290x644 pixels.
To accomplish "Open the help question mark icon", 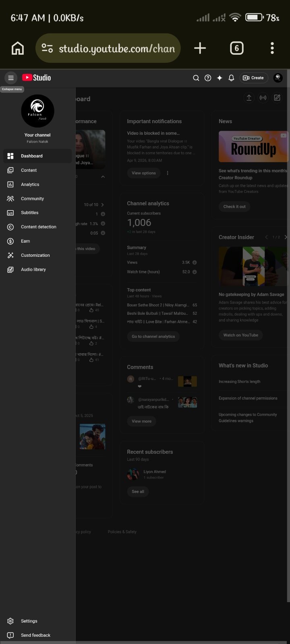I will click(x=208, y=78).
